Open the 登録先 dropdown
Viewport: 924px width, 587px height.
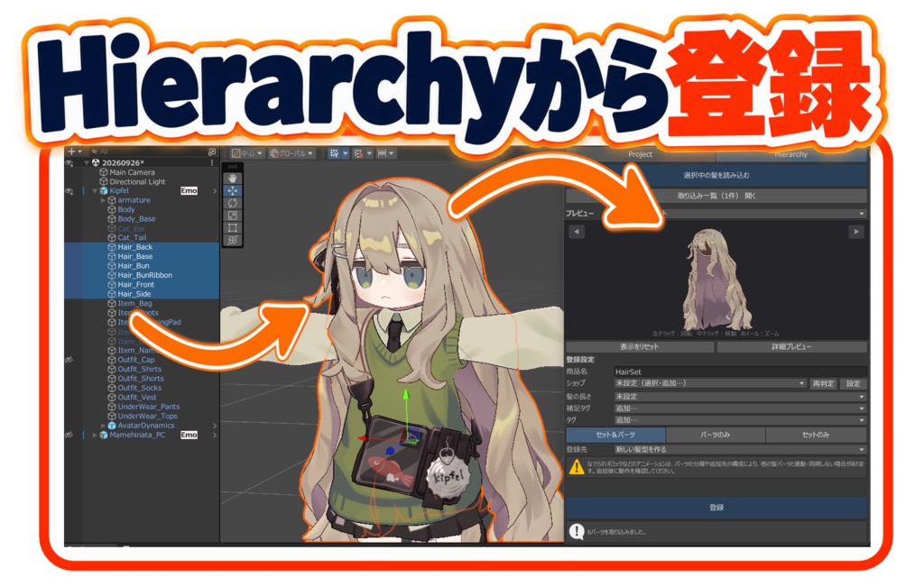pyautogui.click(x=740, y=449)
